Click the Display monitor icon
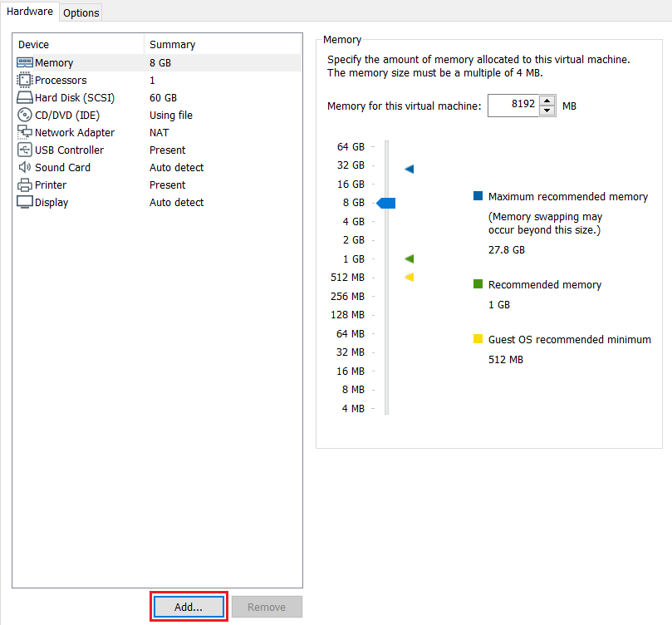Screen dimensions: 672x625 click(24, 202)
